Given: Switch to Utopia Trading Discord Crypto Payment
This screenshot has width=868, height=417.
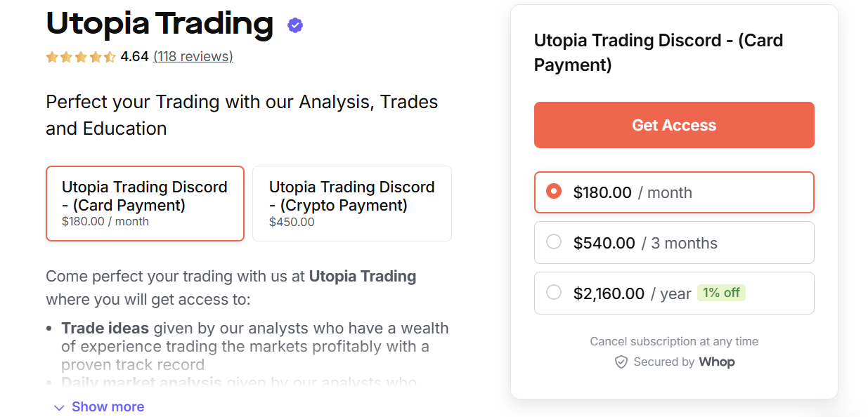Looking at the screenshot, I should 351,203.
